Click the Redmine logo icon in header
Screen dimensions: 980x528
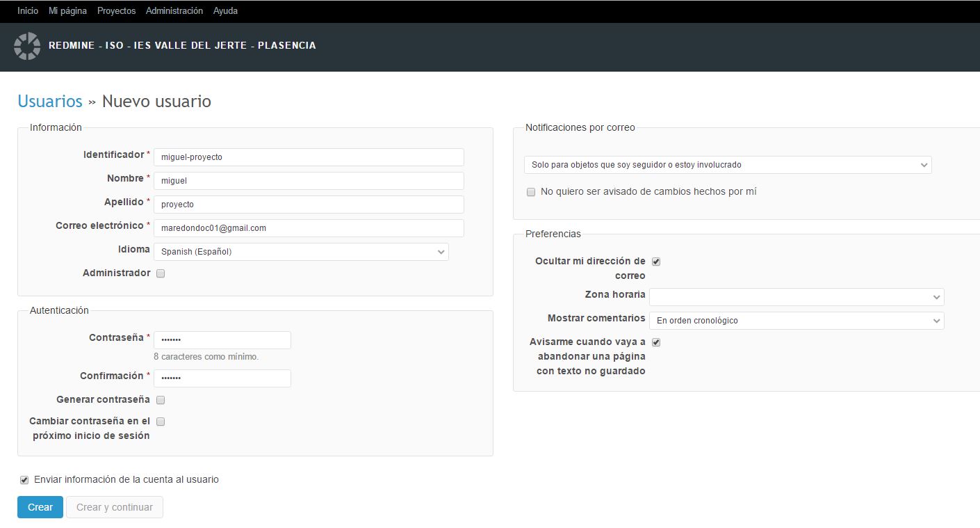[x=27, y=46]
